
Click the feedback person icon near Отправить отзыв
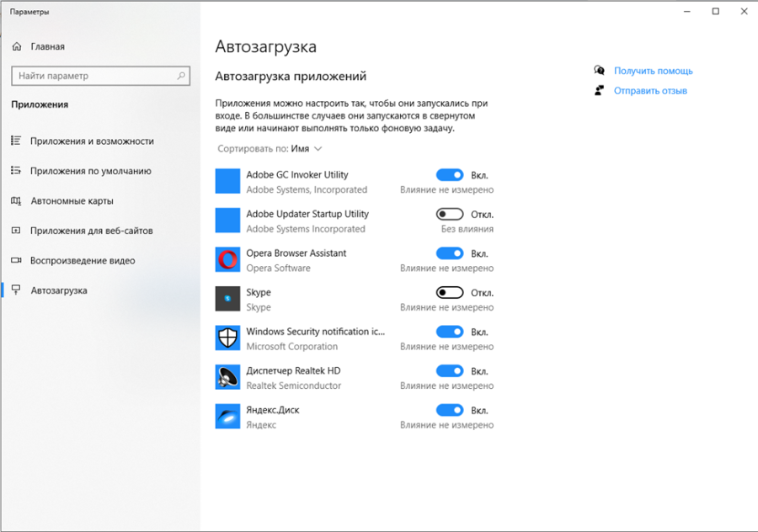[x=600, y=90]
